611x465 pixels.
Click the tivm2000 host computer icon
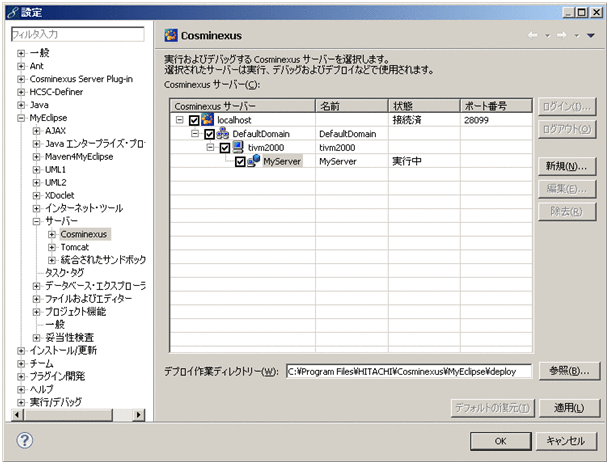[x=238, y=147]
